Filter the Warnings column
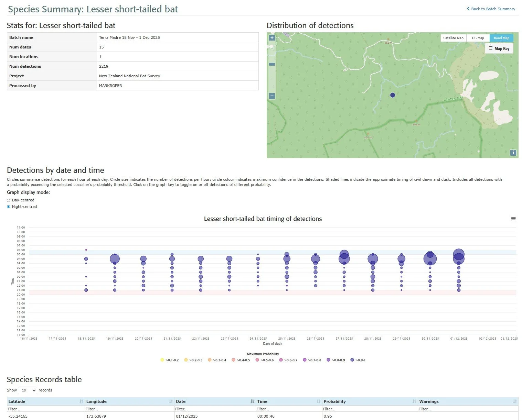This screenshot has height=420, width=522. (468, 409)
